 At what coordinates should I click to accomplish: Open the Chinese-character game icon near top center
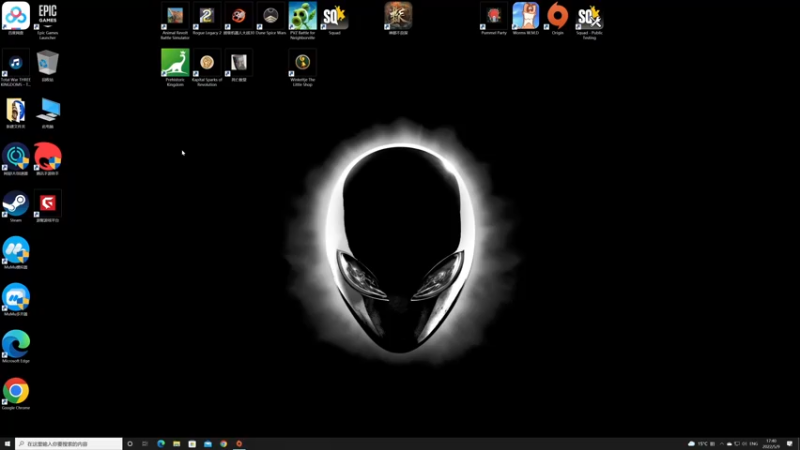[398, 18]
